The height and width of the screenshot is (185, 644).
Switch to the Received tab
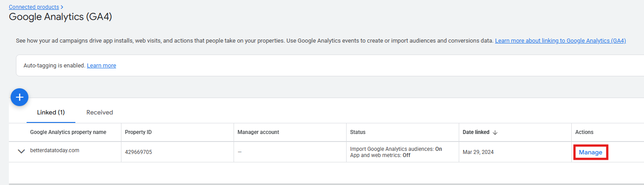pyautogui.click(x=100, y=112)
